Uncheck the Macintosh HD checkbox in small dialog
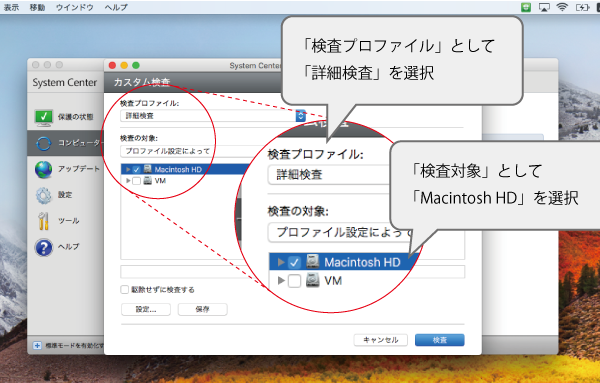This screenshot has height=383, width=600. click(136, 169)
